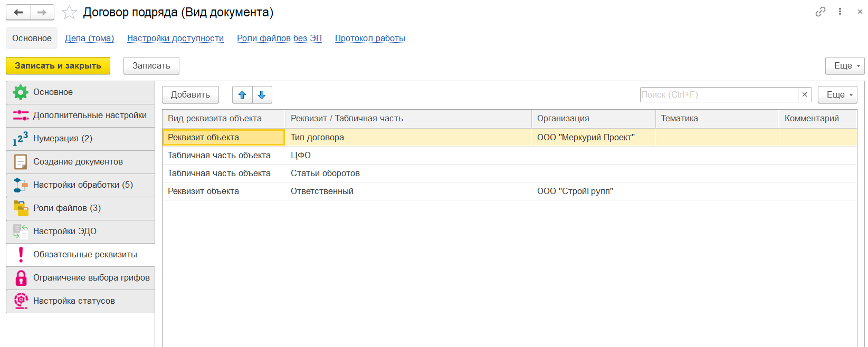This screenshot has width=868, height=347.
Task: Add form to favorites with star icon
Action: click(69, 12)
